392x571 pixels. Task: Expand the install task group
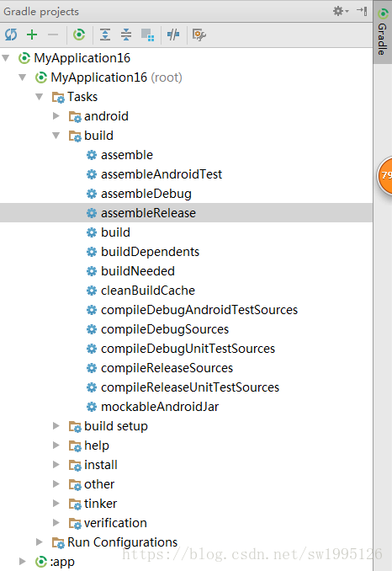56,465
